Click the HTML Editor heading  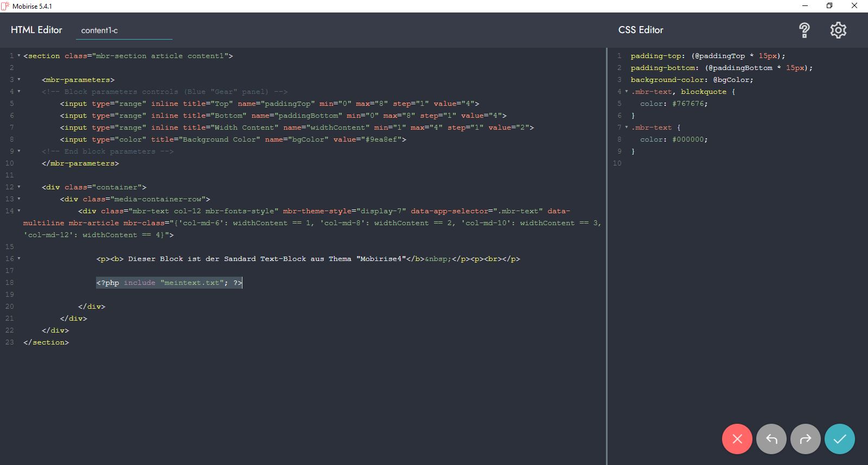36,30
